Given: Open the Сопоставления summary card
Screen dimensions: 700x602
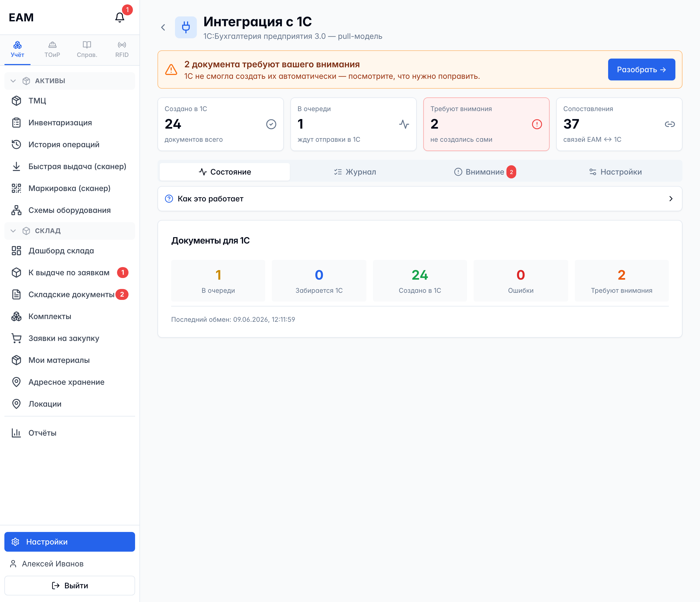Looking at the screenshot, I should (x=619, y=125).
